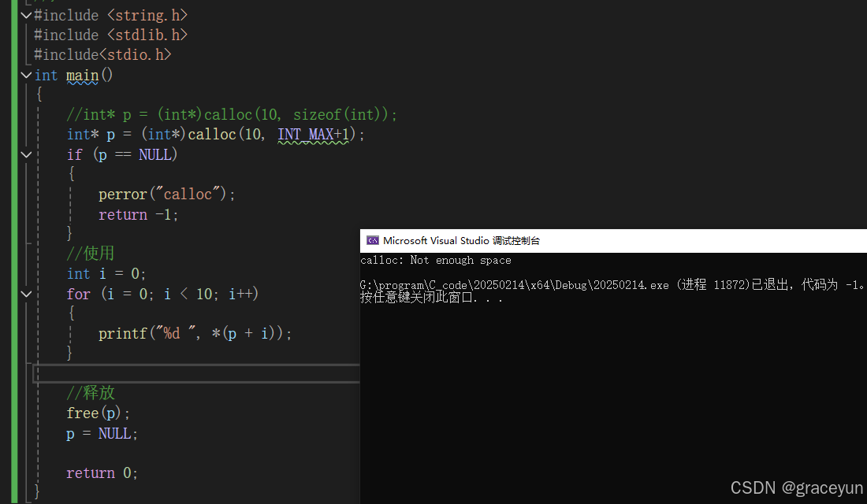The height and width of the screenshot is (504, 867).
Task: Click the empty highlighted current editor line
Action: [196, 373]
